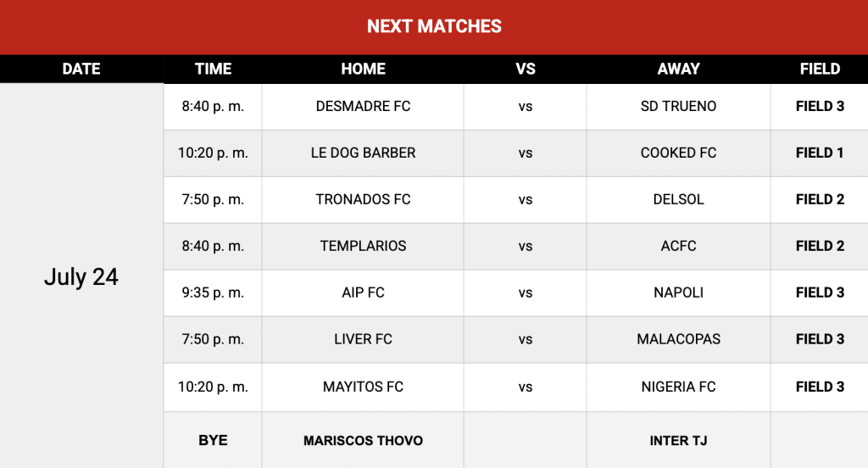This screenshot has width=868, height=468.
Task: Select TEMPLARIOS team cell
Action: point(363,246)
